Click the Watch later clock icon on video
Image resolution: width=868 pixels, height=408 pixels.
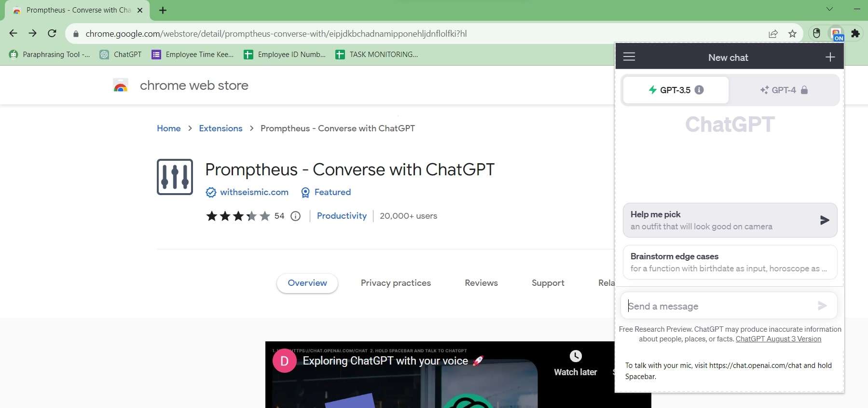click(576, 356)
